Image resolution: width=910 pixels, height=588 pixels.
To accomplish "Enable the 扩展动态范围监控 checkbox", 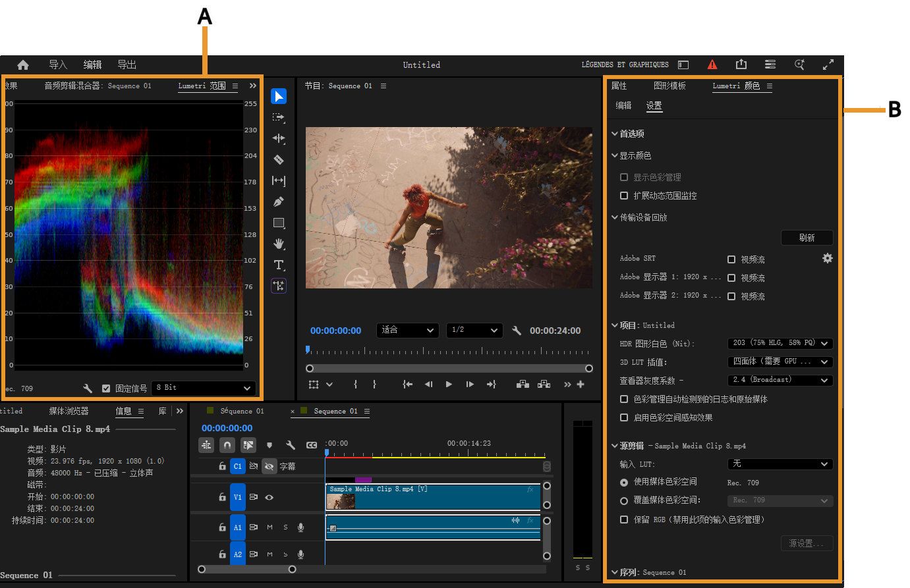I will pyautogui.click(x=624, y=196).
